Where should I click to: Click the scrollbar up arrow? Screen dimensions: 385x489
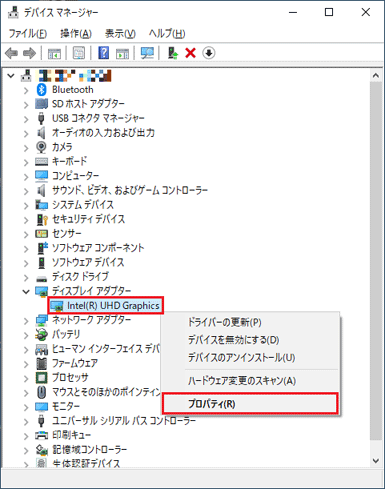(376, 76)
